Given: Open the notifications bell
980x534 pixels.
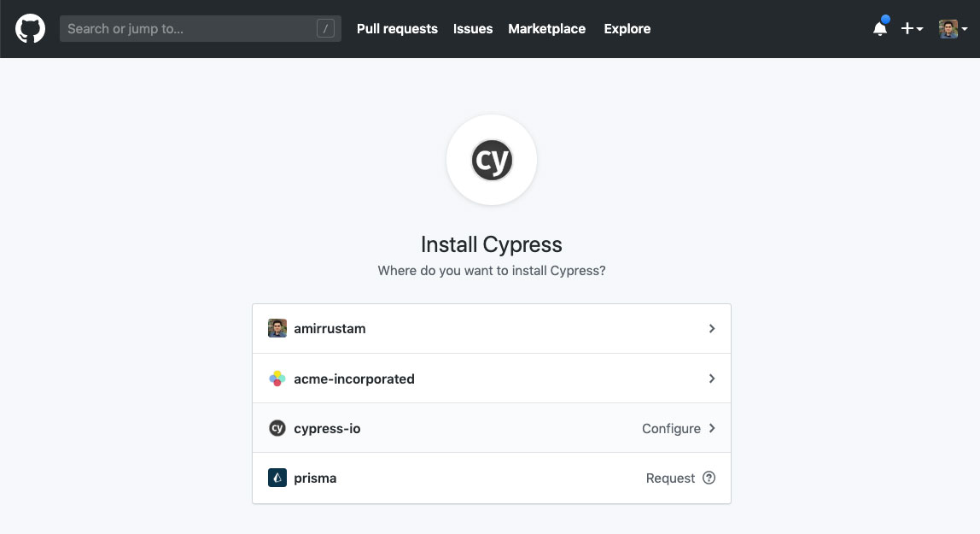Looking at the screenshot, I should 879,28.
